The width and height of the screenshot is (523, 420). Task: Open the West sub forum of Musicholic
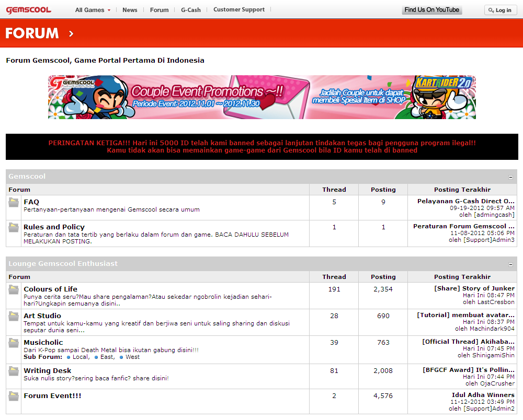132,357
